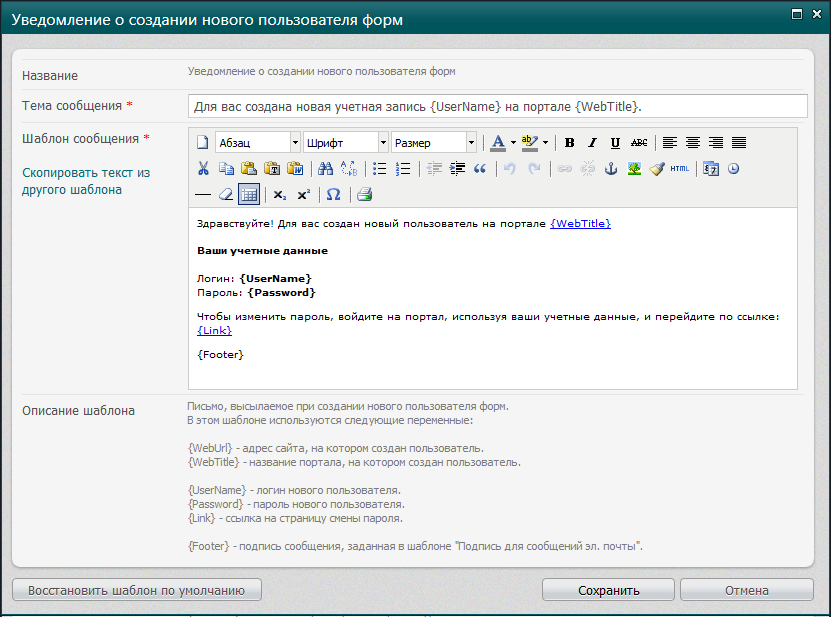Print the template with printer icon
Screen dimensions: 831x617
click(x=365, y=195)
